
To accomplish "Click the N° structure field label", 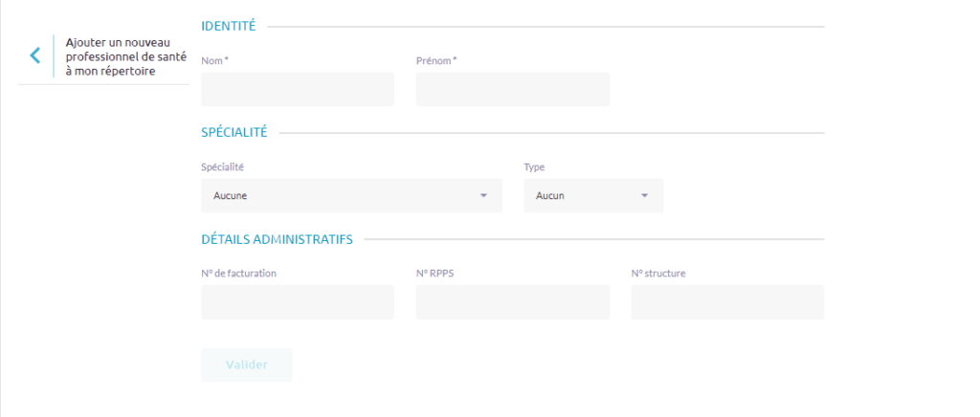I will 658,274.
